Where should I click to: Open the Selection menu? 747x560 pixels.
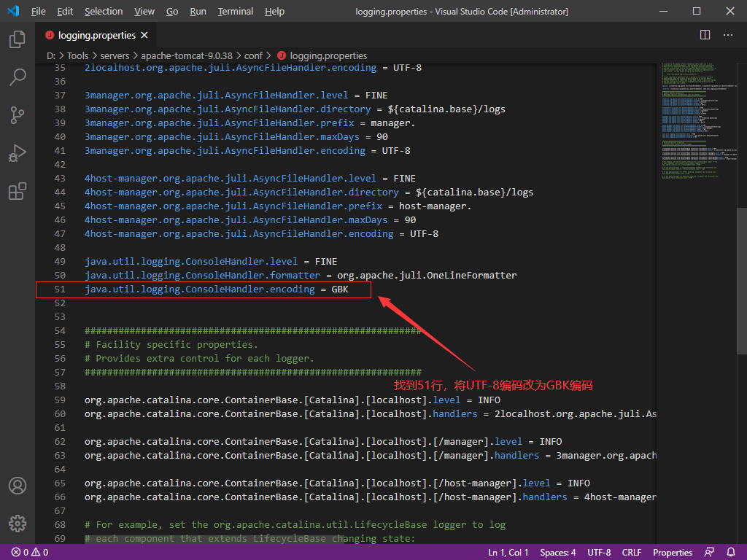tap(104, 12)
